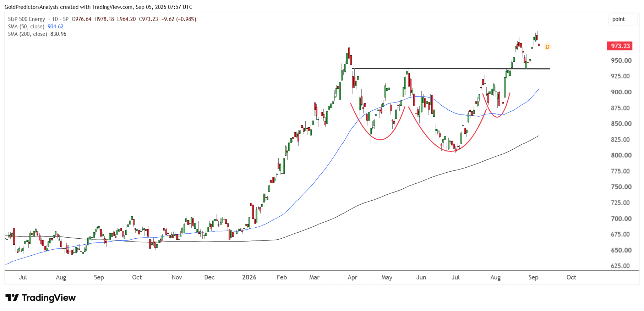644x311 pixels.
Task: Click the May label on the time axis
Action: click(387, 277)
